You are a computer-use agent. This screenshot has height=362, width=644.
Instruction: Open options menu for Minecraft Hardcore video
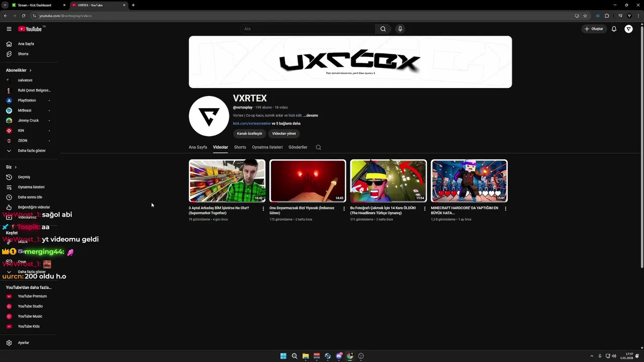[506, 209]
